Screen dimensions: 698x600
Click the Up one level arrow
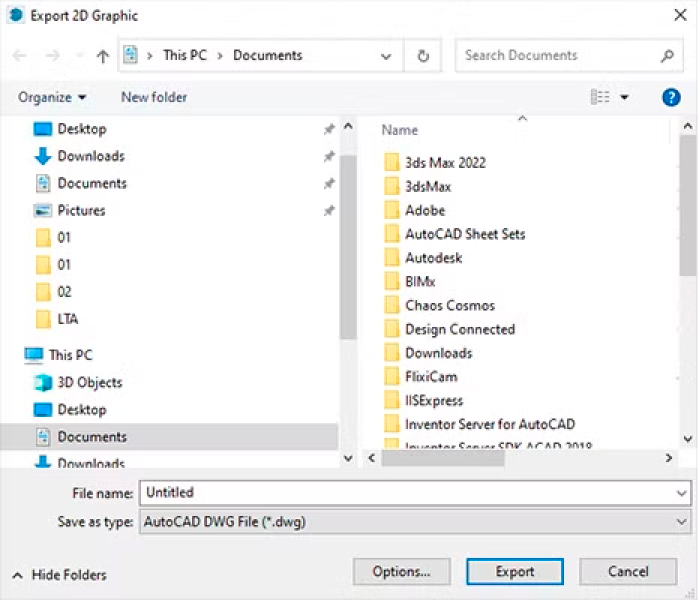coord(103,56)
